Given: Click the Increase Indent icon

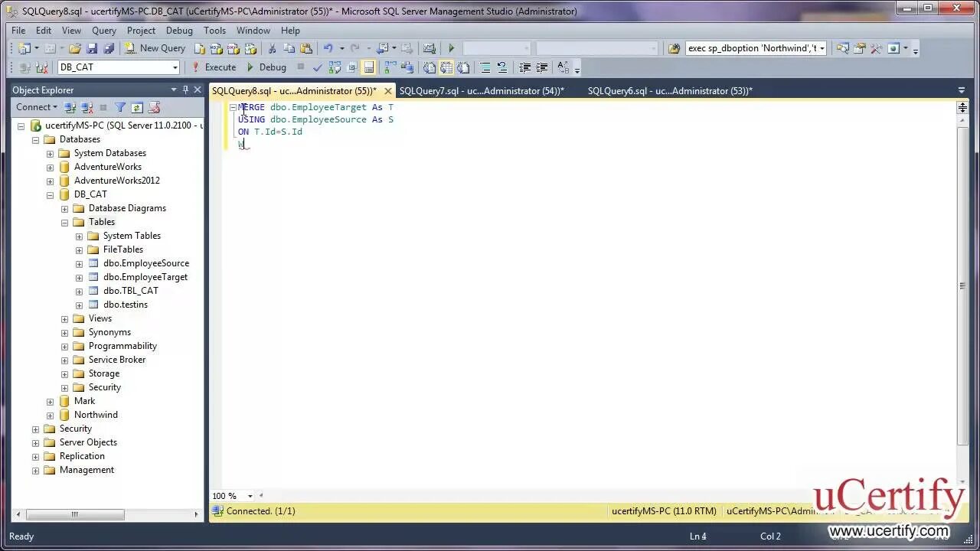Looking at the screenshot, I should [x=541, y=67].
